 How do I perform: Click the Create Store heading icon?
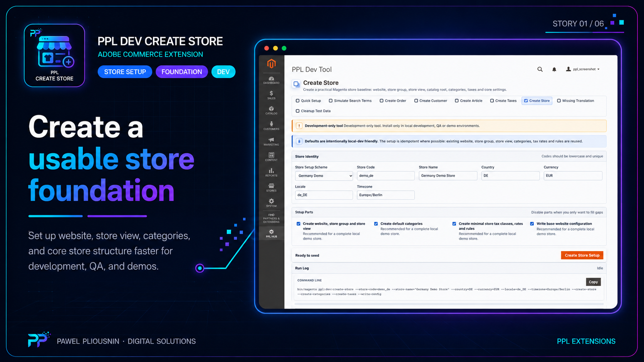click(x=296, y=84)
